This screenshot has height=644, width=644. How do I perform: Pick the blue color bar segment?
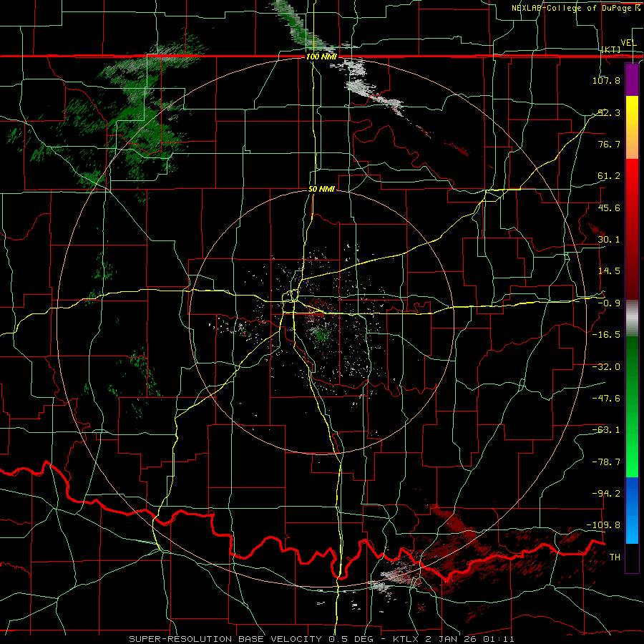click(632, 510)
